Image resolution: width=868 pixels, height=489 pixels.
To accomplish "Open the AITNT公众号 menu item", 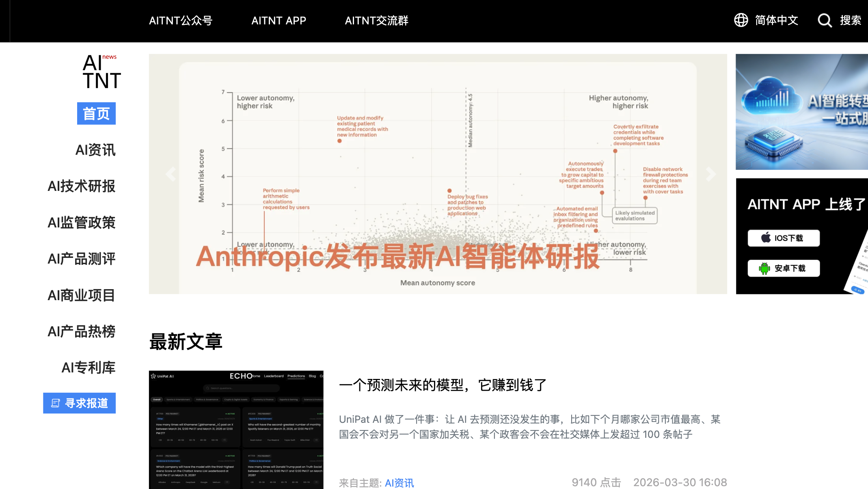I will tap(181, 21).
